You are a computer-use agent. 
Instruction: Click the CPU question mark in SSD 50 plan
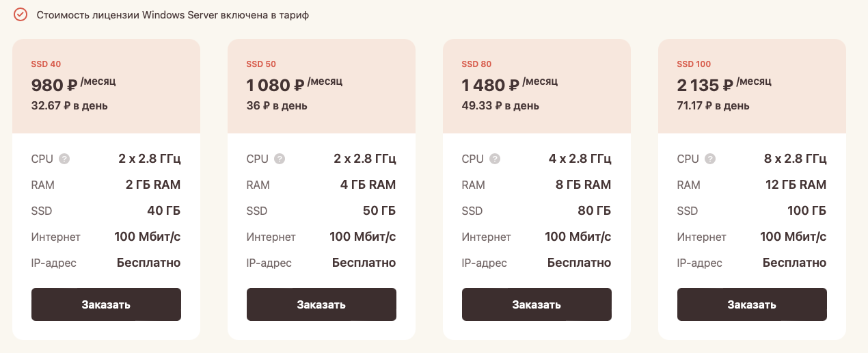pyautogui.click(x=280, y=159)
